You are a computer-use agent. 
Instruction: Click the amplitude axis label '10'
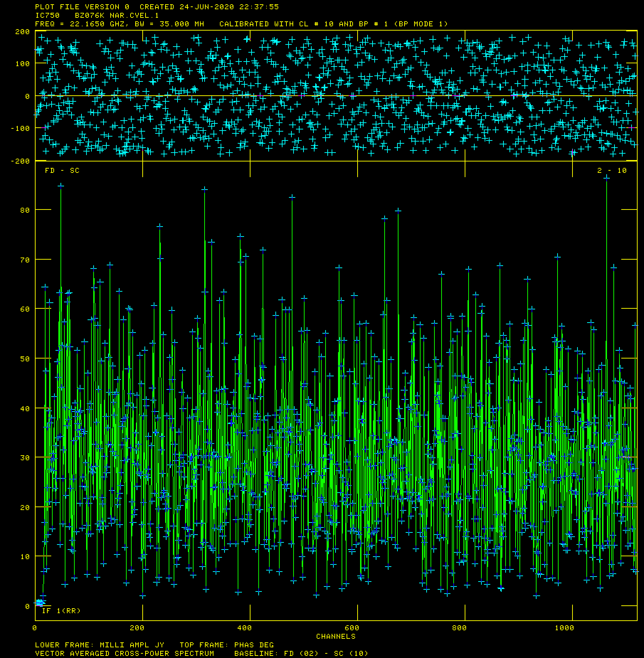(25, 557)
